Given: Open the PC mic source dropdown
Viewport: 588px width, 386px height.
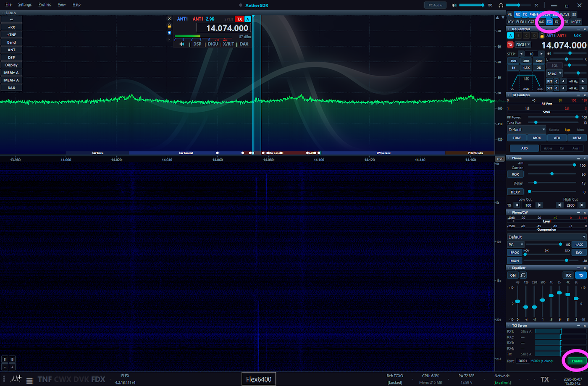Looking at the screenshot, I should 516,244.
